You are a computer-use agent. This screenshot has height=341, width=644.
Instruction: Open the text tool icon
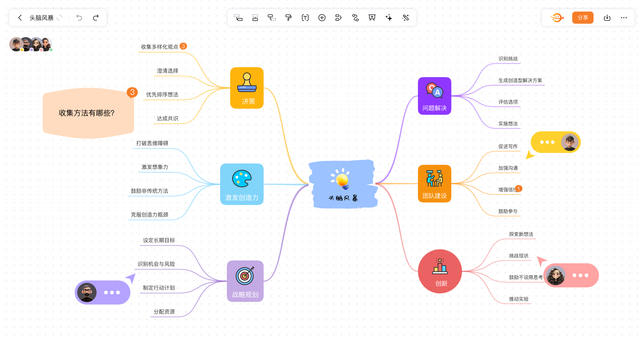tap(305, 18)
